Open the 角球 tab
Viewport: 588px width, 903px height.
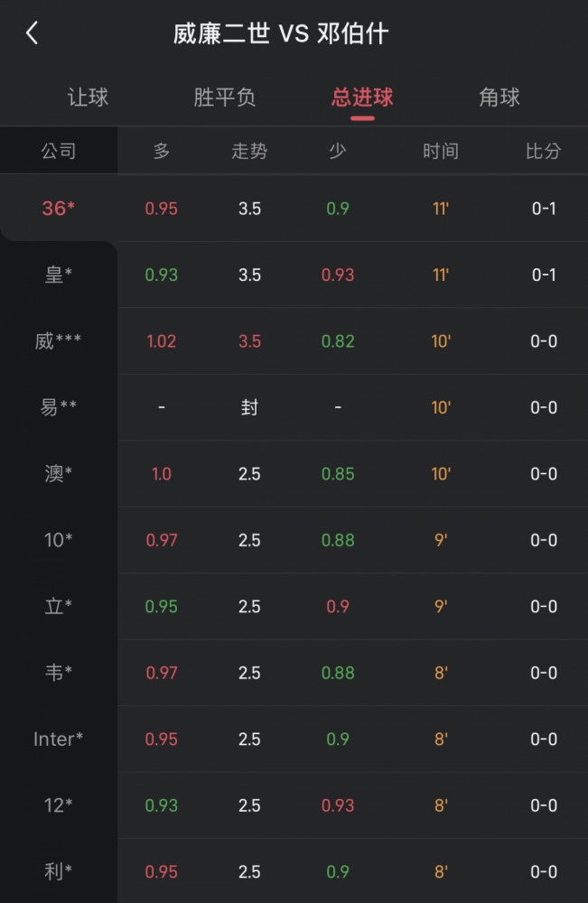pyautogui.click(x=499, y=98)
